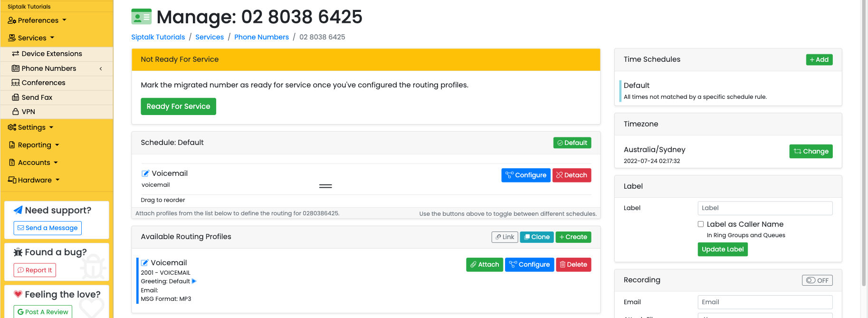This screenshot has width=868, height=318.
Task: Click the drag-to-reorder handle for Voicemail
Action: point(325,186)
